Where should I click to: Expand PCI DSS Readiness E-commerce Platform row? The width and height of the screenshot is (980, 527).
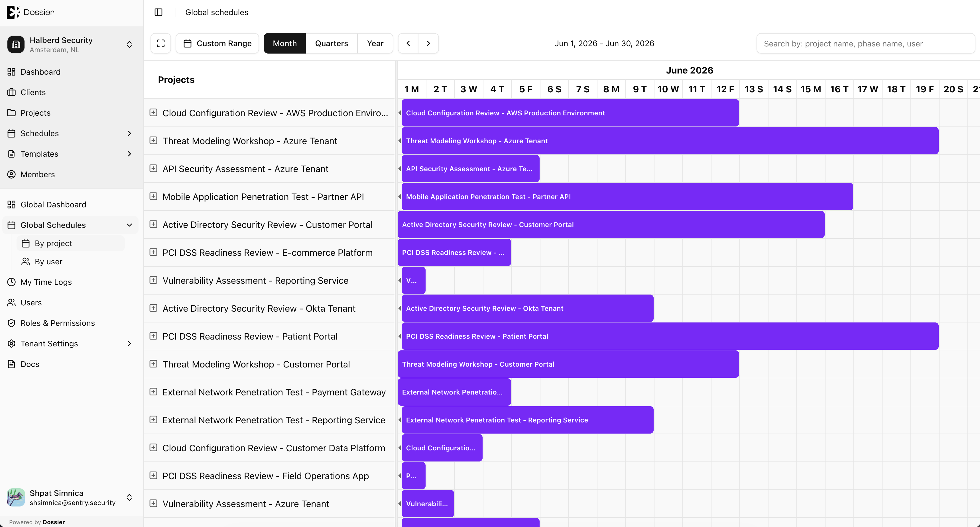(153, 252)
